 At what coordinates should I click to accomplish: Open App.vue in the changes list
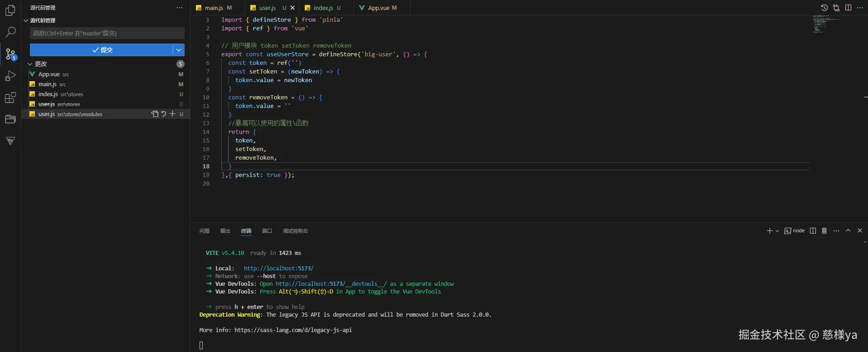pos(106,74)
